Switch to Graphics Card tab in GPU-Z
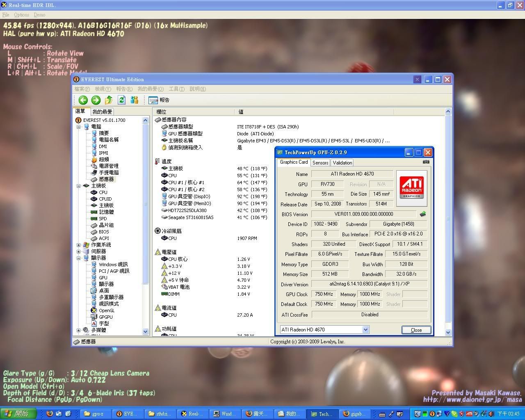This screenshot has width=525, height=420. [294, 162]
